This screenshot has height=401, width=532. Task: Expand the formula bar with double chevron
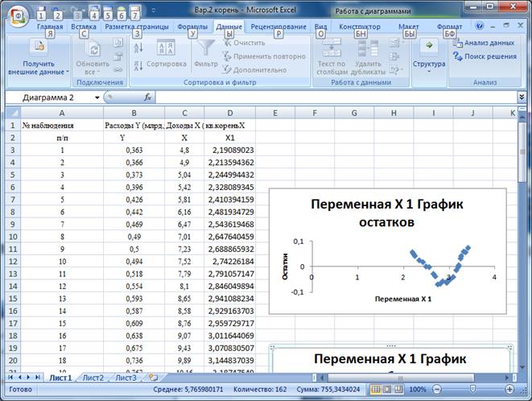[x=522, y=97]
